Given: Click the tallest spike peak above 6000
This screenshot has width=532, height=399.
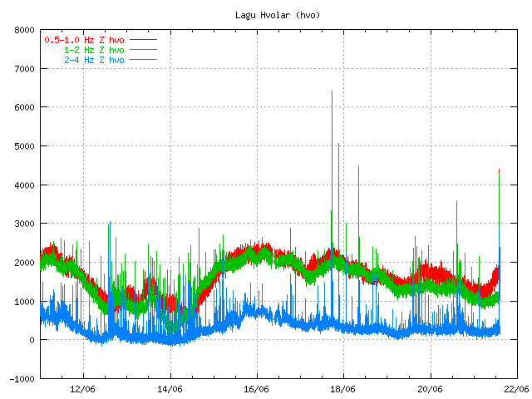Looking at the screenshot, I should (332, 91).
